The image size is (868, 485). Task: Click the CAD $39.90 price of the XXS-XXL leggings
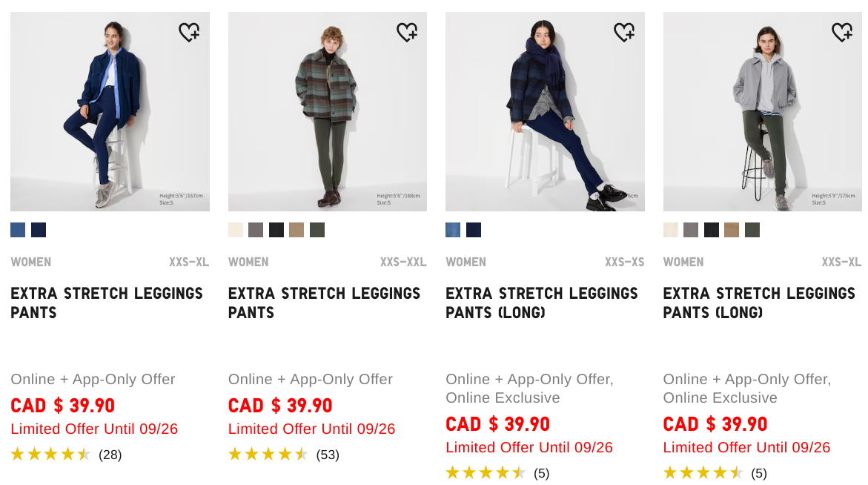[x=280, y=406]
